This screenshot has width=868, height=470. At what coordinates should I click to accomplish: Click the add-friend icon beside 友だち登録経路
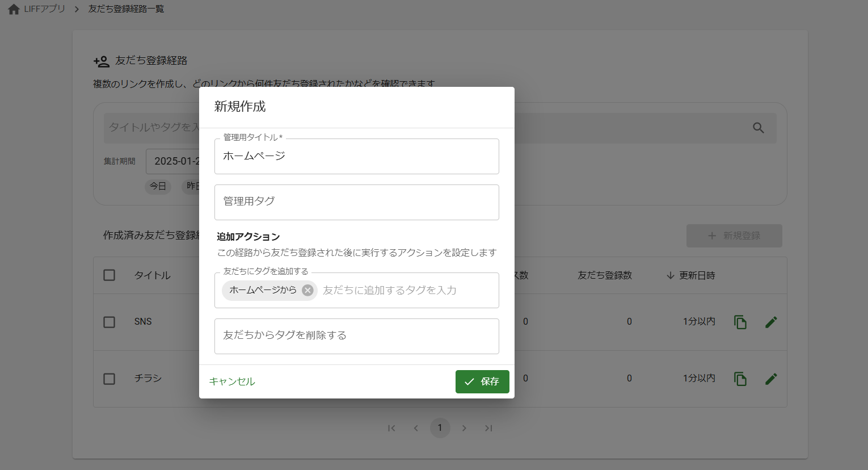pos(102,61)
